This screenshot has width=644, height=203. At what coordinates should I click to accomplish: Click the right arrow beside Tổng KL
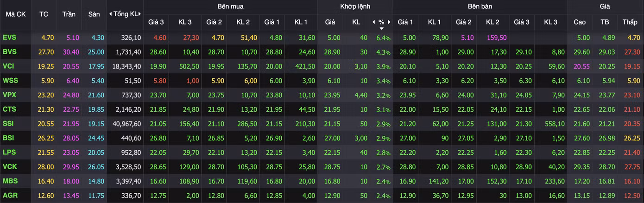pos(139,14)
